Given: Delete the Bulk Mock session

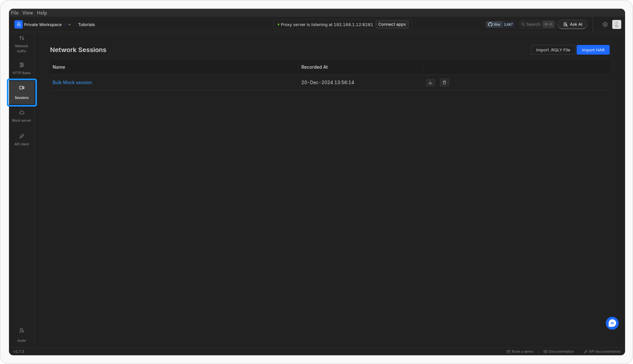Looking at the screenshot, I should tap(444, 83).
